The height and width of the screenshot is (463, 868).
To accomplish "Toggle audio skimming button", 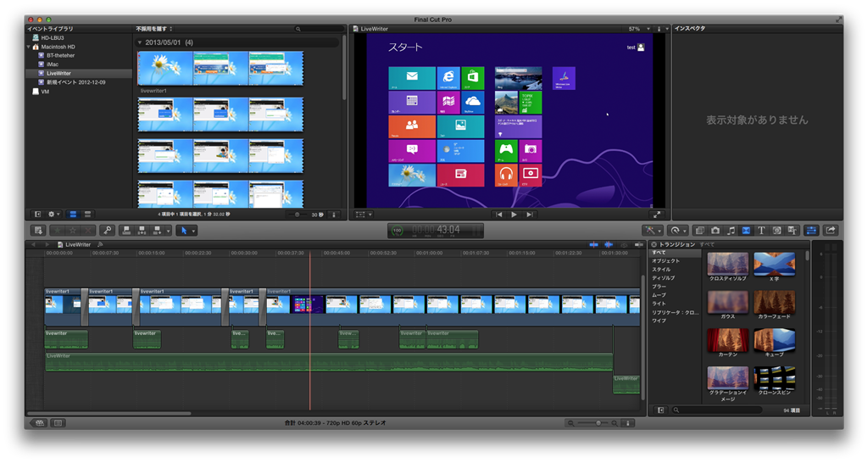I will coord(609,244).
